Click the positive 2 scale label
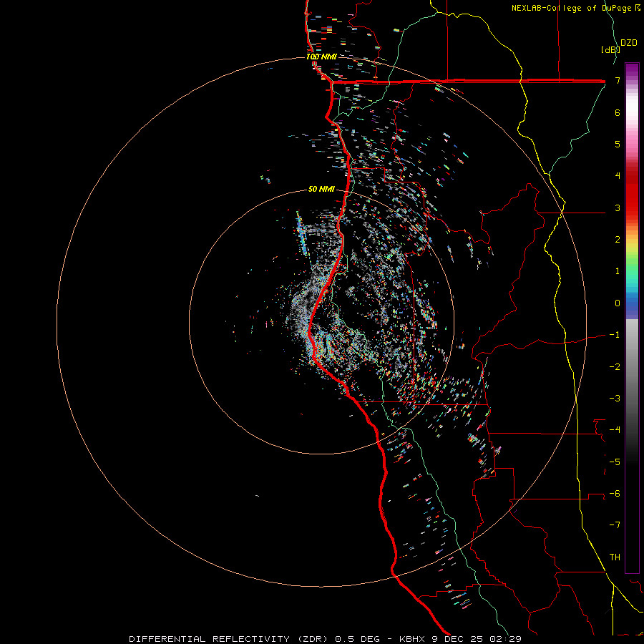This screenshot has height=644, width=644. [618, 240]
